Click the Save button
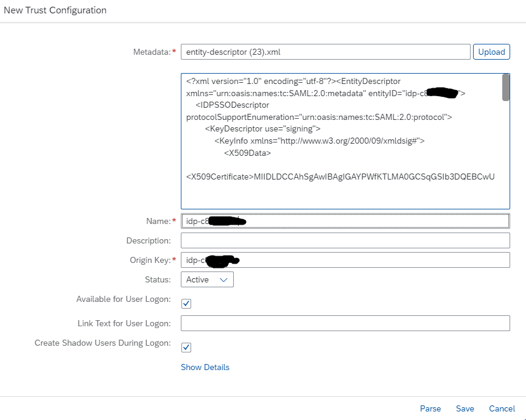 click(x=465, y=408)
